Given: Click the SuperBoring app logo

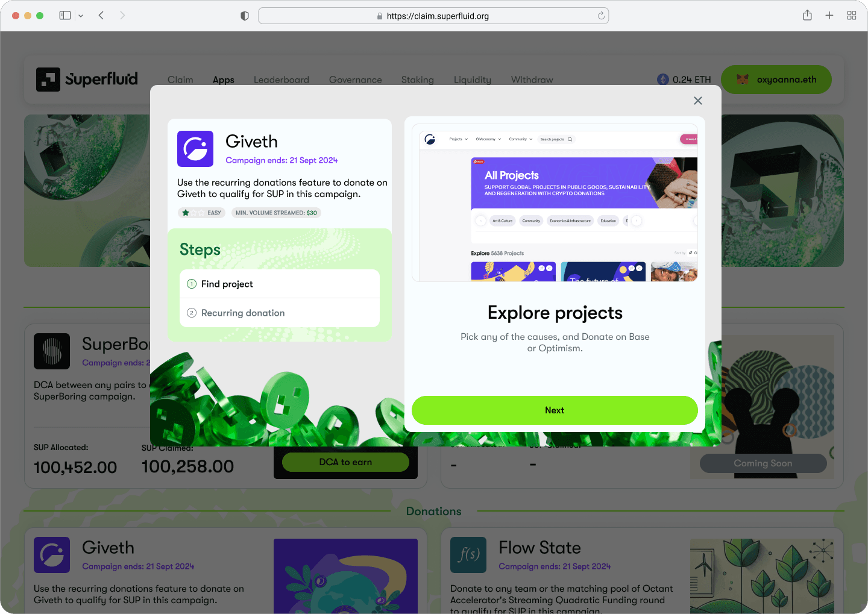Looking at the screenshot, I should pyautogui.click(x=52, y=351).
